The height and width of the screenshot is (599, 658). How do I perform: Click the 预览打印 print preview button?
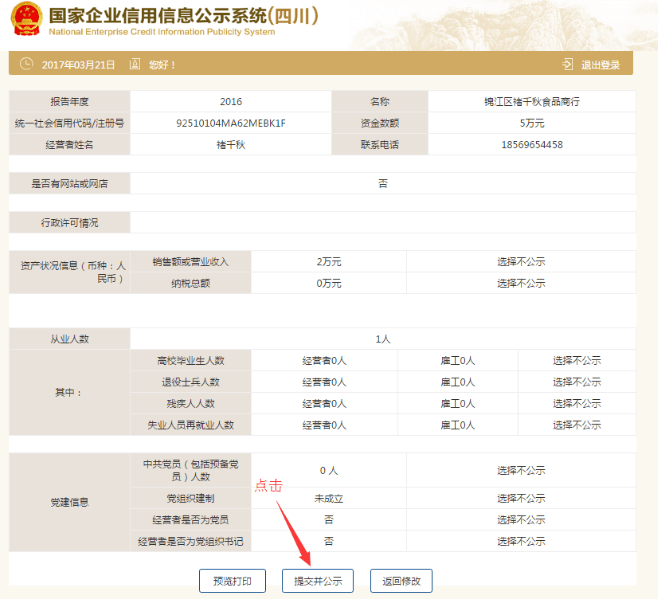(232, 581)
